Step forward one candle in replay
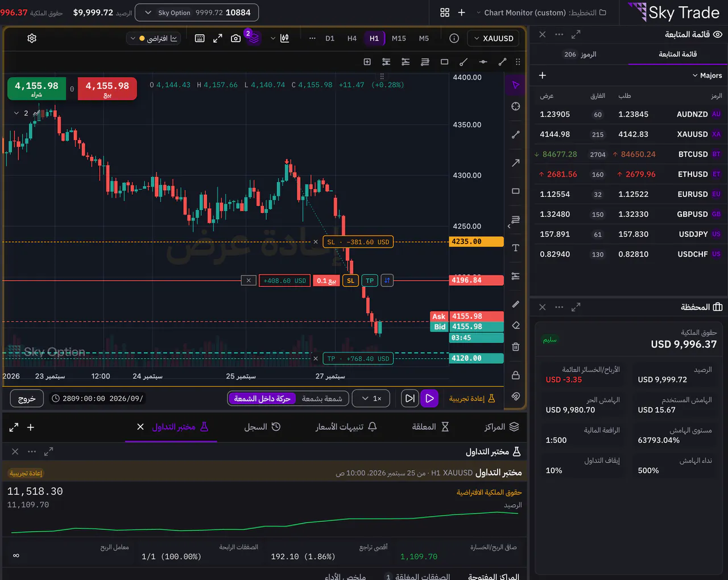The width and height of the screenshot is (728, 580). pyautogui.click(x=410, y=398)
